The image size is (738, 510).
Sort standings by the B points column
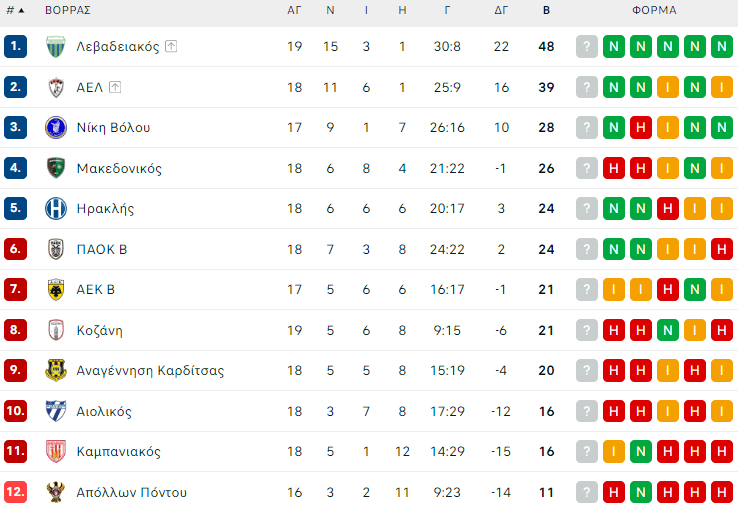pyautogui.click(x=546, y=10)
